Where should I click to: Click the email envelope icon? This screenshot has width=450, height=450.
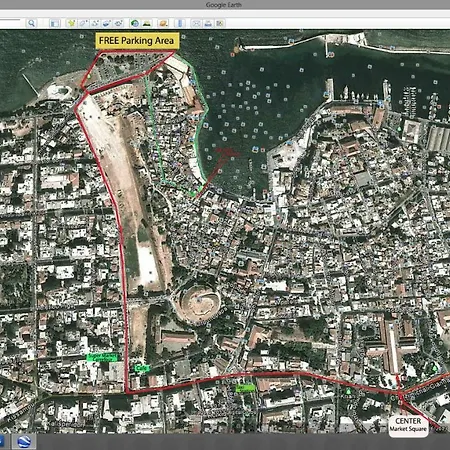[196, 23]
